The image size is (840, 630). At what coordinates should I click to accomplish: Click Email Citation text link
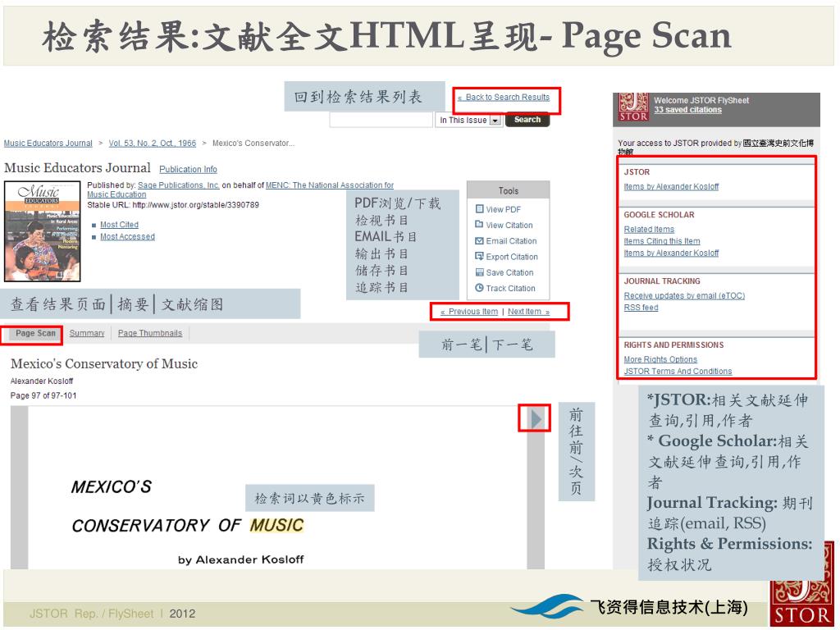[511, 241]
